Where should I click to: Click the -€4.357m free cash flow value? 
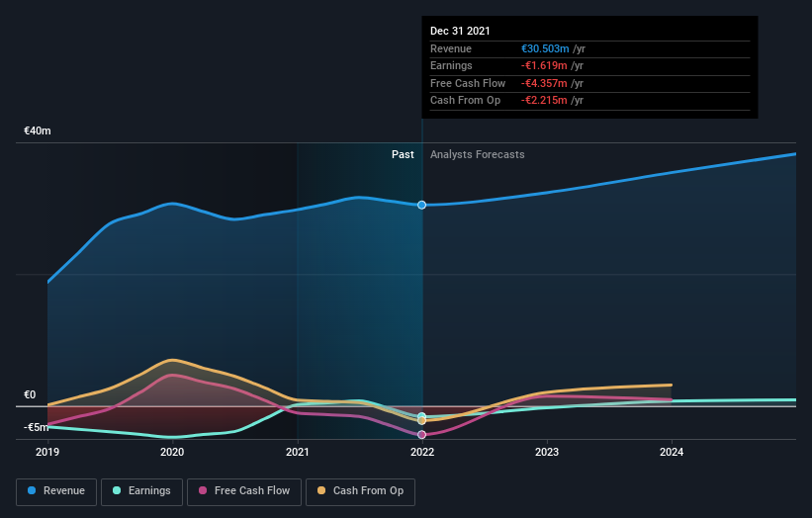point(544,83)
